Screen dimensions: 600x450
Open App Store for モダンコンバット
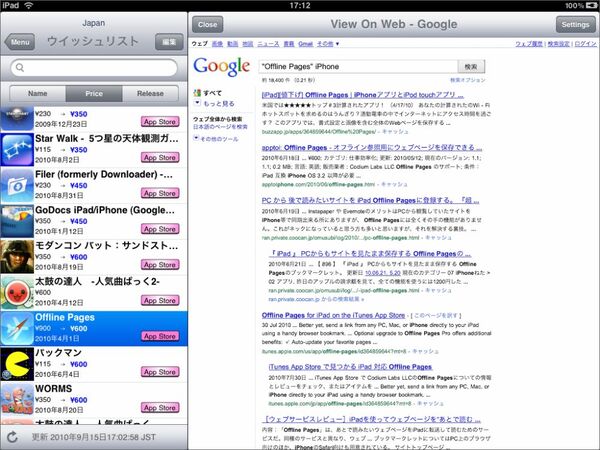coord(160,264)
